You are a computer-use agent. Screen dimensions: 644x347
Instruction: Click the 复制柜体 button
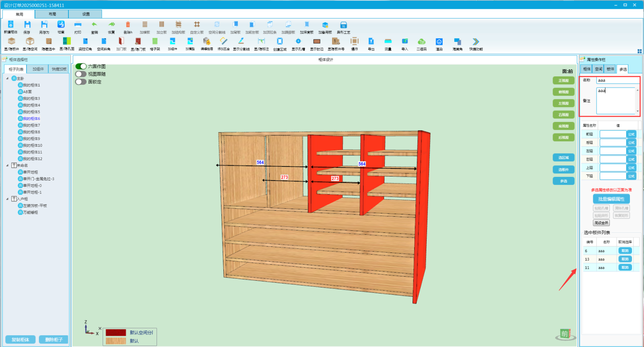(x=21, y=340)
